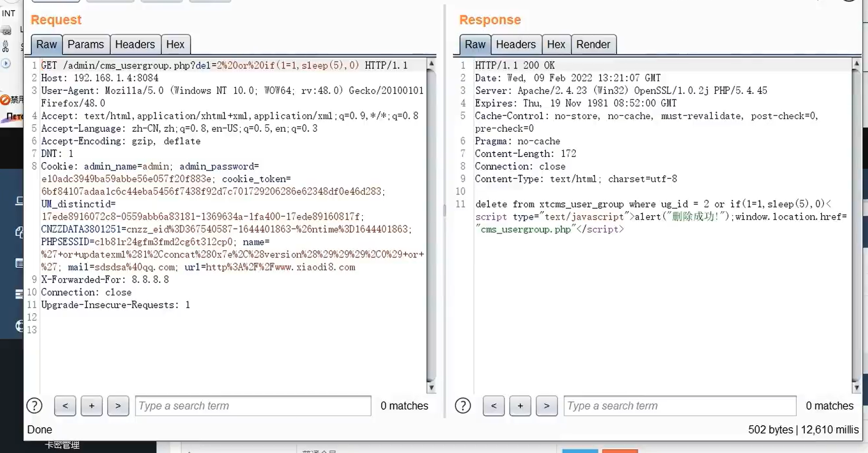Click Response scrollbar up arrow

tap(856, 64)
